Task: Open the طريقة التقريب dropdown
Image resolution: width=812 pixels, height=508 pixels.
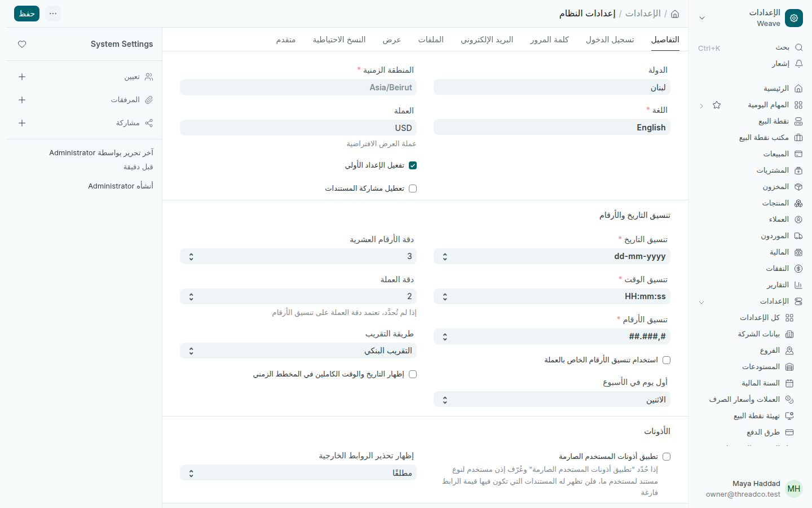Action: click(x=298, y=351)
